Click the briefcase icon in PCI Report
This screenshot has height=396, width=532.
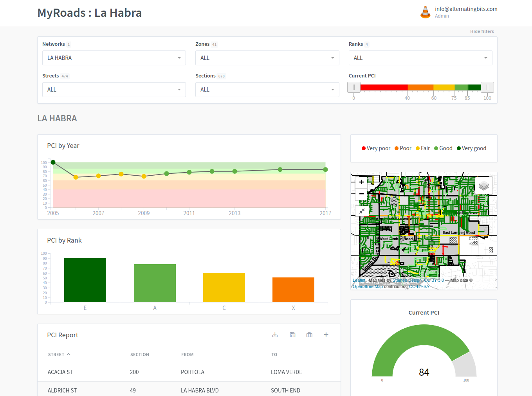pyautogui.click(x=309, y=335)
